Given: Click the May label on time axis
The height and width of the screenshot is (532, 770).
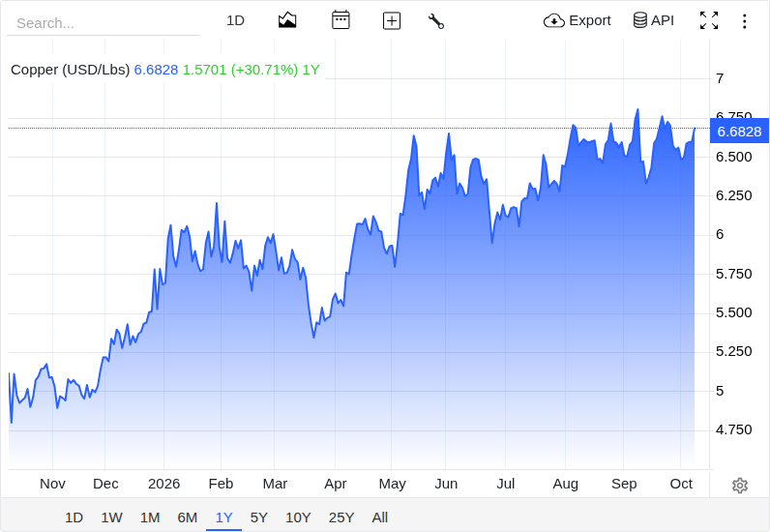Looking at the screenshot, I should [393, 484].
